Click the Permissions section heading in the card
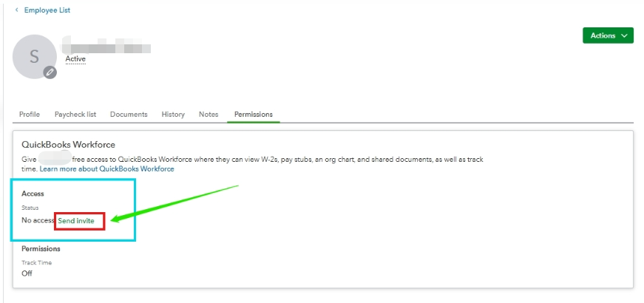Viewport: 644px width, 303px height. tap(41, 249)
